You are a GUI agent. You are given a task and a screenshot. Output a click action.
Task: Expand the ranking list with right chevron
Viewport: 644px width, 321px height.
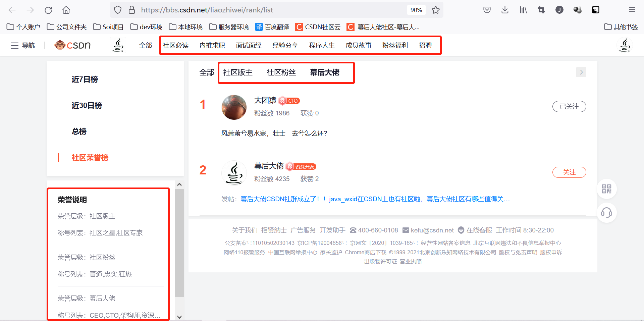pyautogui.click(x=581, y=72)
